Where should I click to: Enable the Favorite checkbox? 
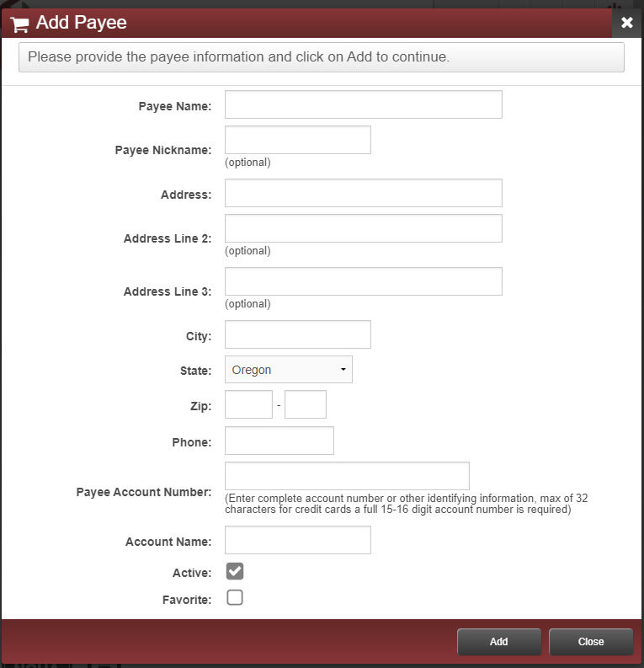coord(235,598)
